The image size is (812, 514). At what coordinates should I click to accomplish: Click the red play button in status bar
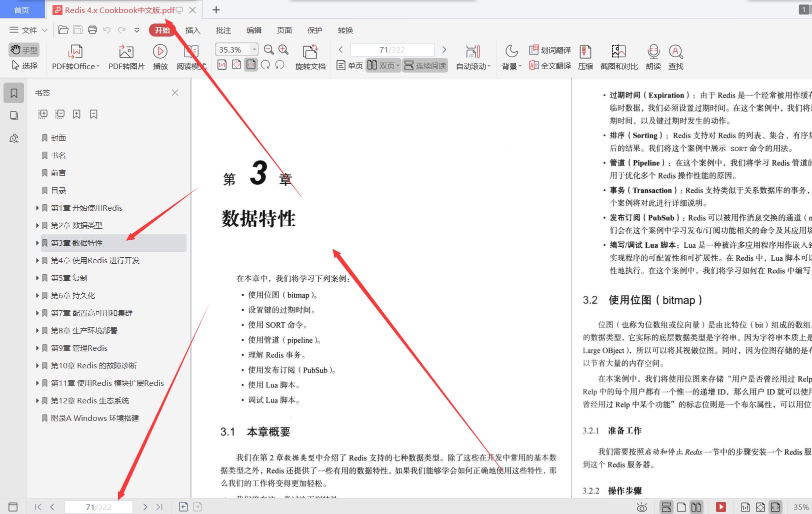click(720, 507)
